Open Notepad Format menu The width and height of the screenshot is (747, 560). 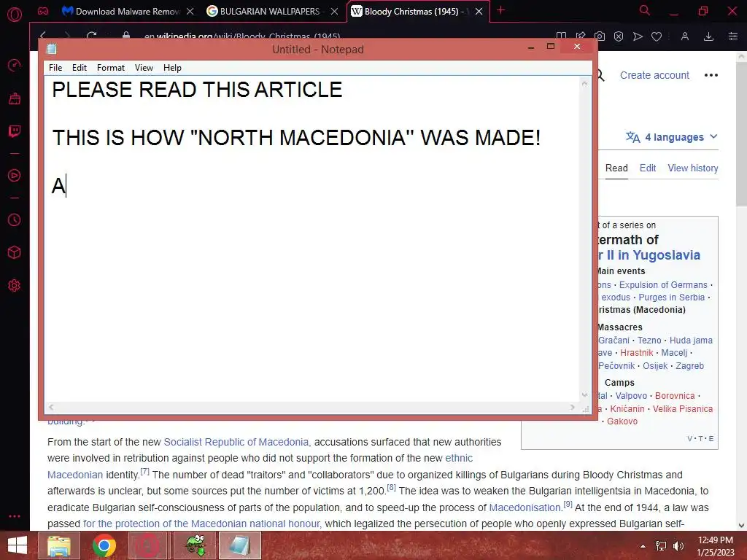111,68
